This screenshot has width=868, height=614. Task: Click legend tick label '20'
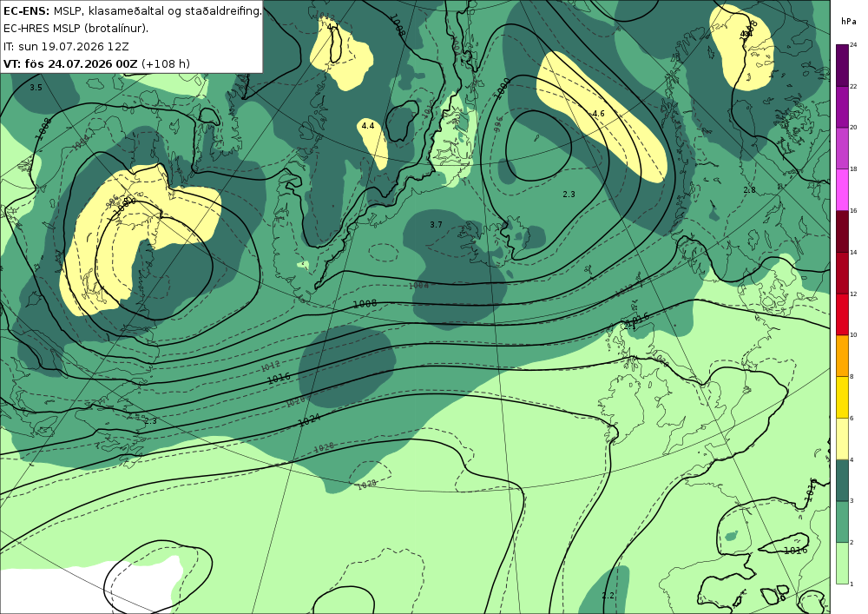(853, 128)
